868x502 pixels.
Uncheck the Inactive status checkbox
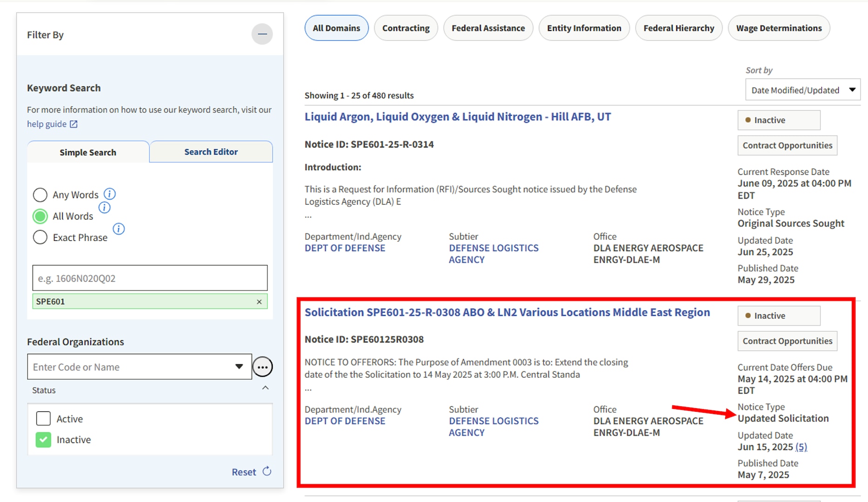tap(43, 439)
